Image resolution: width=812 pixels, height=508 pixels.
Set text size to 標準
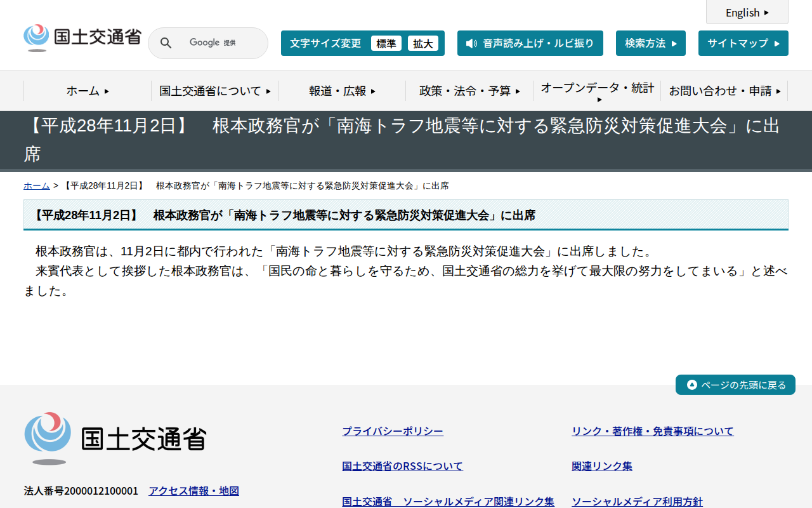386,43
